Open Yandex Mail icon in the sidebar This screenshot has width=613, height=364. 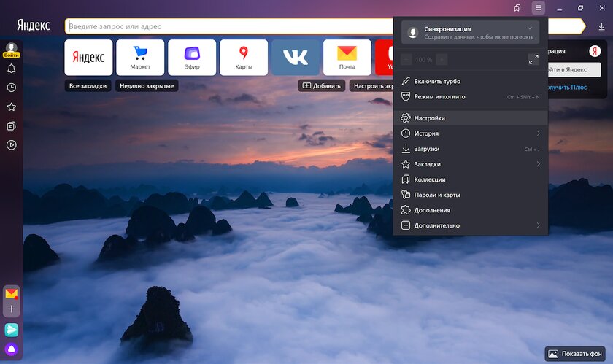coord(12,293)
